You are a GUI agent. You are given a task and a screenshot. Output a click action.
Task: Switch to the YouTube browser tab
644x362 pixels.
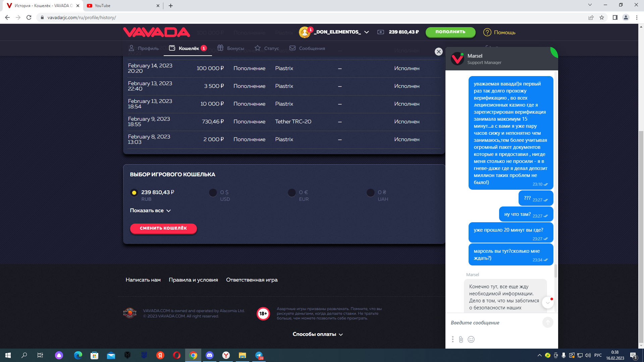pos(123,6)
